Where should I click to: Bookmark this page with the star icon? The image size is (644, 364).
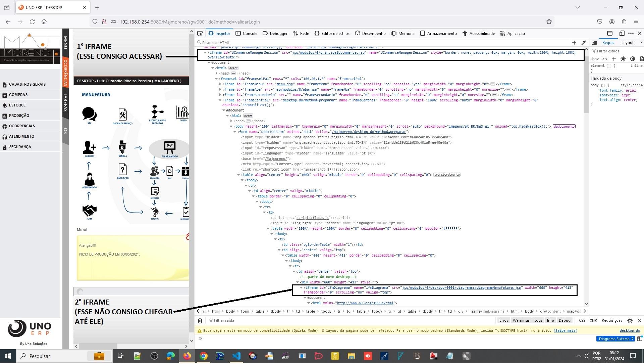(549, 22)
